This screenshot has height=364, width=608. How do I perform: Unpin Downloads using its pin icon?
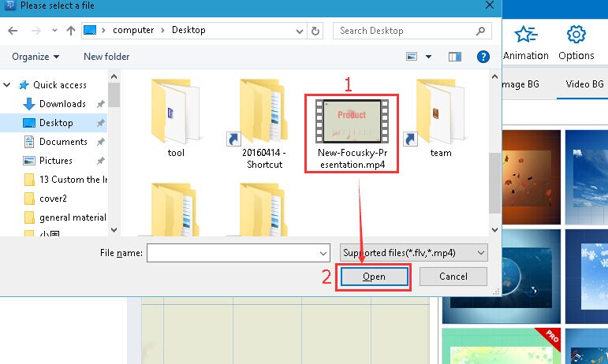100,104
